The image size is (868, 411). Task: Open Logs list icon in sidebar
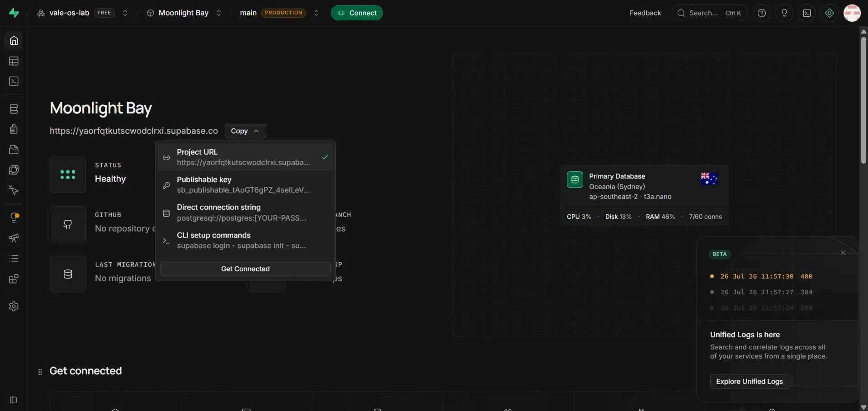click(14, 259)
